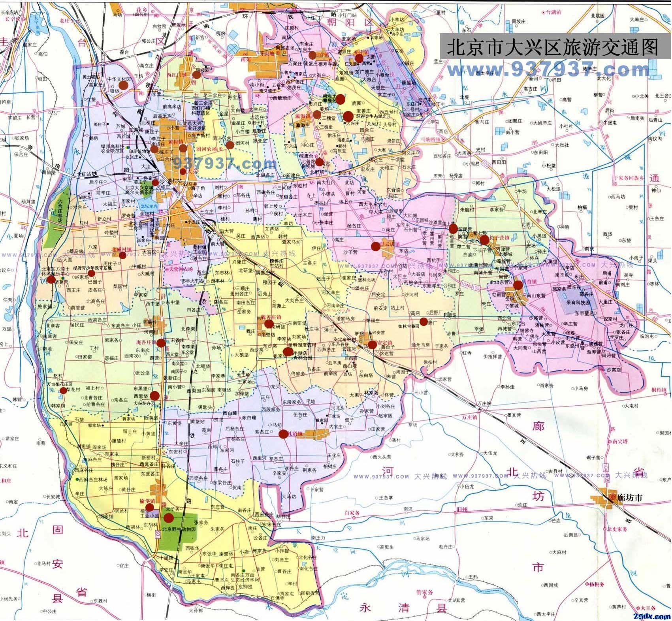
Task: Select the 万亩梨花庄园 red dot
Action: pyautogui.click(x=63, y=391)
